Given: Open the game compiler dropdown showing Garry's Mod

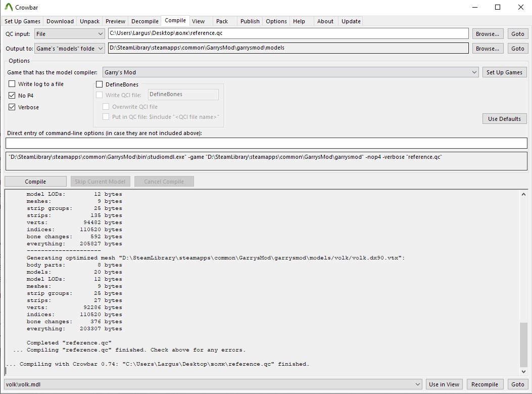Looking at the screenshot, I should click(291, 72).
